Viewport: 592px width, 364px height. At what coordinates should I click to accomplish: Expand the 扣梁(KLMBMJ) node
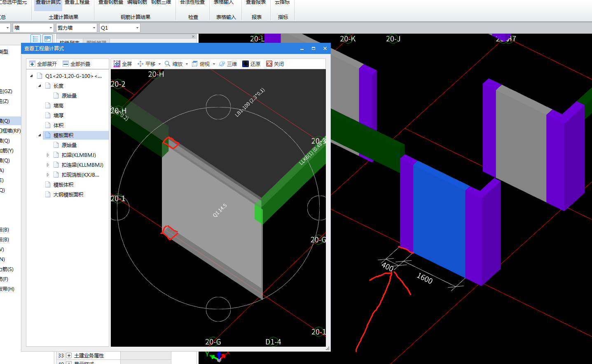point(48,155)
